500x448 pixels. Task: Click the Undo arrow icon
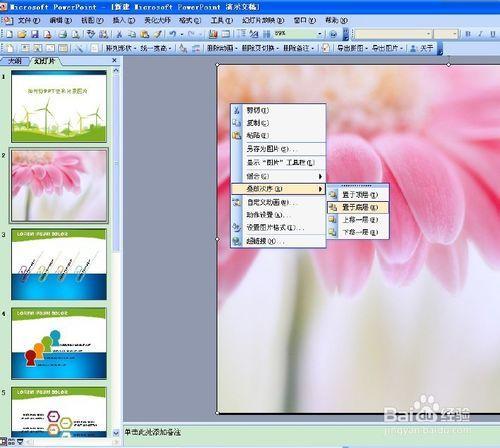[x=173, y=34]
